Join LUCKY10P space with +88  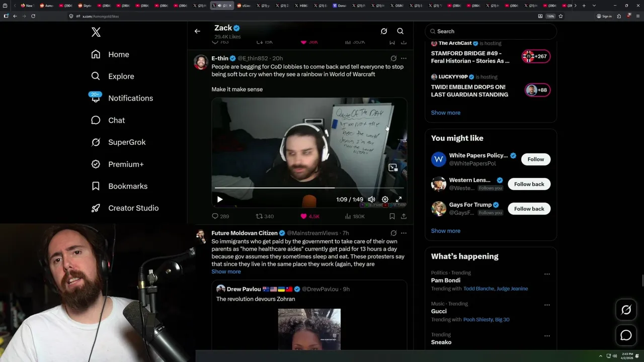click(537, 90)
